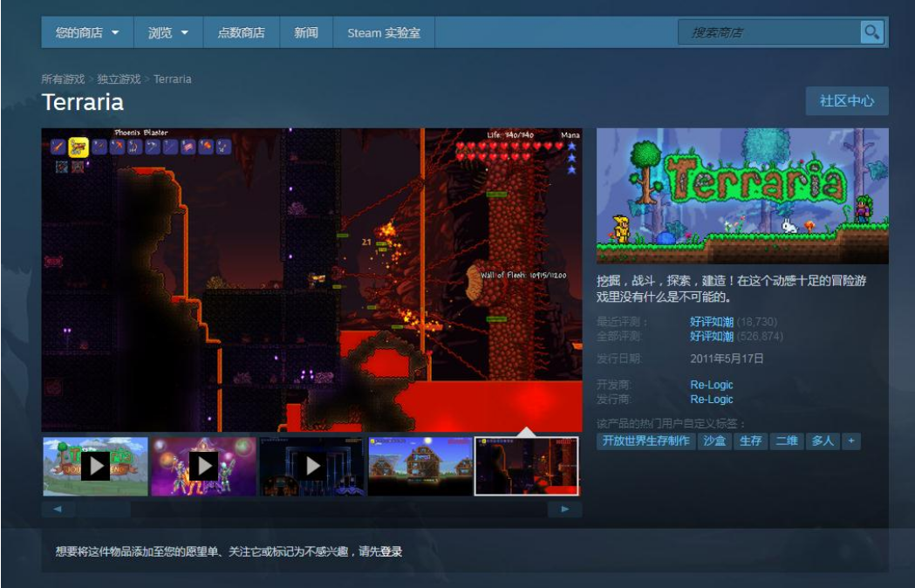This screenshot has width=915, height=588.
Task: Click the search magnifier icon
Action: click(871, 32)
